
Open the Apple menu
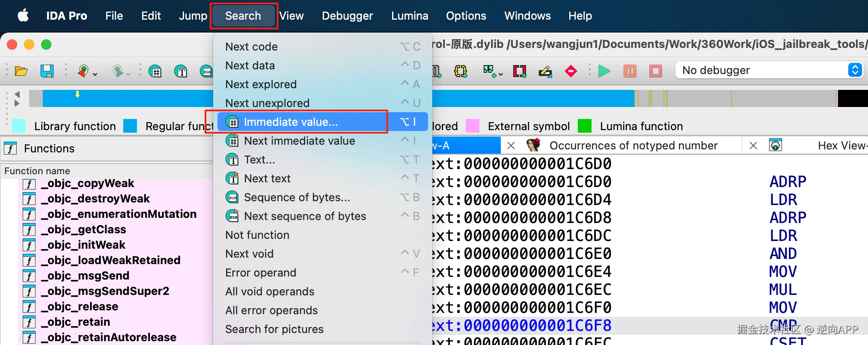click(23, 16)
